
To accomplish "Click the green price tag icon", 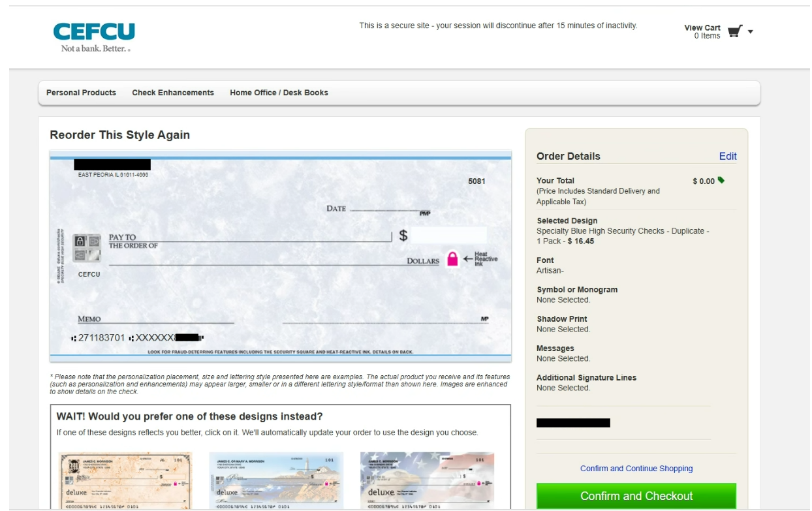I will (721, 180).
